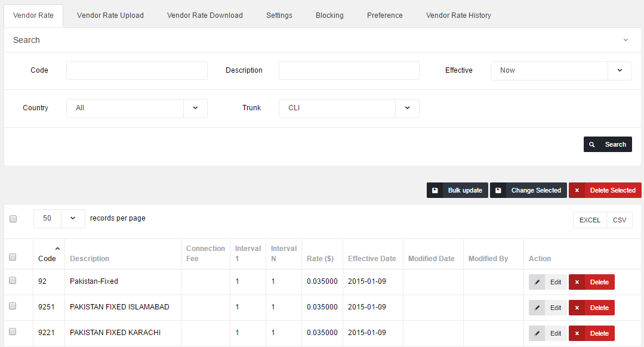644x347 pixels.
Task: Click the magnifier icon on Search button
Action: [592, 144]
